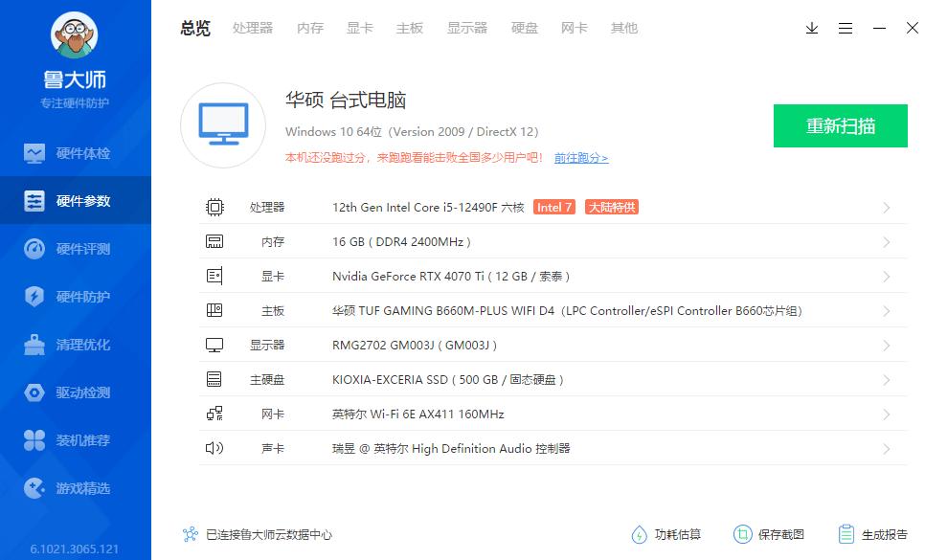
Task: Open the 硬件防护 panel
Action: tap(75, 296)
